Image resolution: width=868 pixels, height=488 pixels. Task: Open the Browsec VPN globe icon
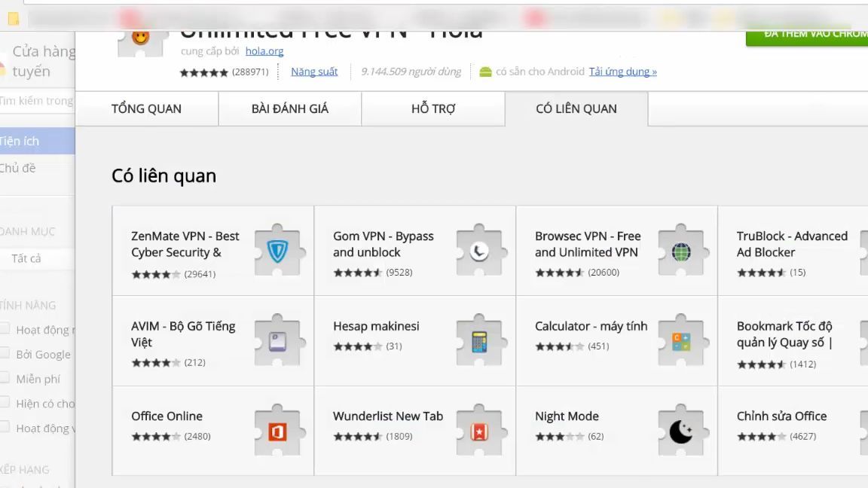(683, 251)
